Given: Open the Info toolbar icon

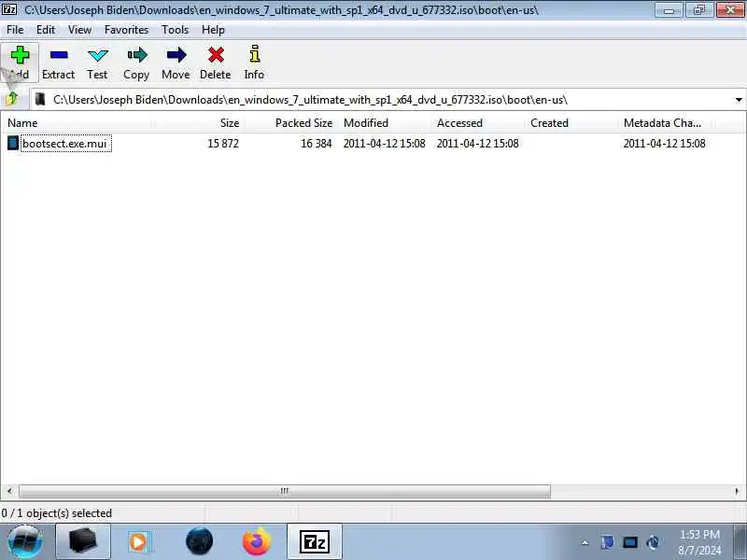Looking at the screenshot, I should coord(254,63).
